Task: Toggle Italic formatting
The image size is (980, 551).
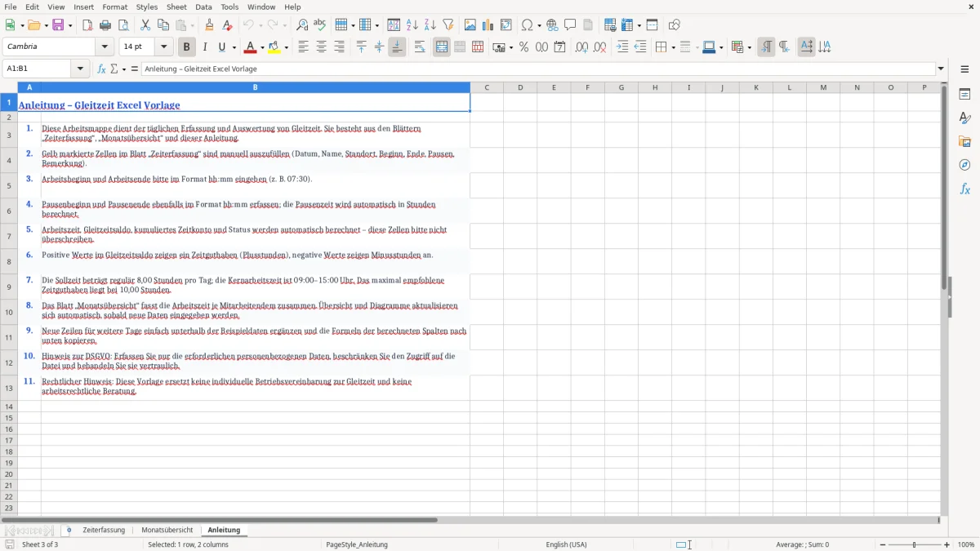Action: click(204, 47)
